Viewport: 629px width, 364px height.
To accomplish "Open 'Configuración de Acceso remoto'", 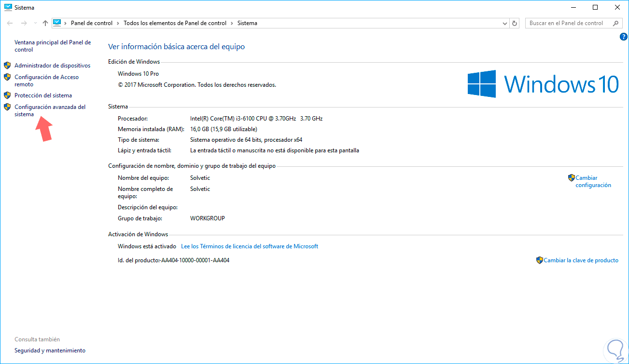I will point(46,81).
